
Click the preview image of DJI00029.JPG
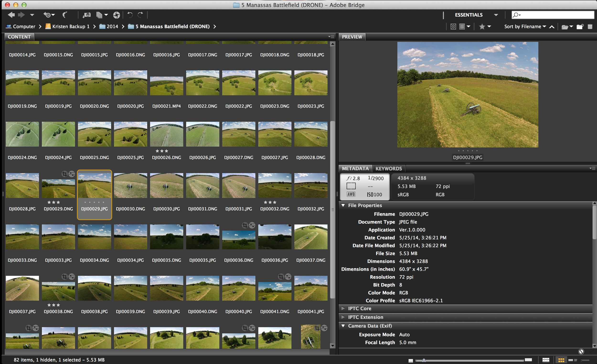[468, 95]
